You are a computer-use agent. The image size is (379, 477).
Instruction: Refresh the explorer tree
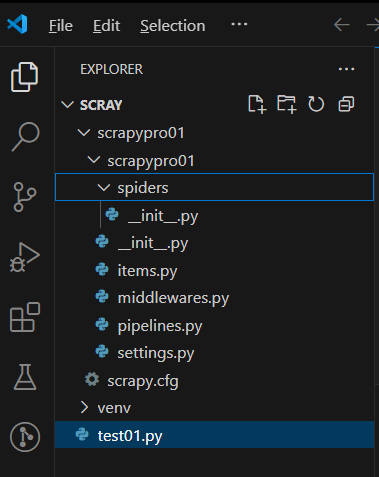(x=316, y=104)
